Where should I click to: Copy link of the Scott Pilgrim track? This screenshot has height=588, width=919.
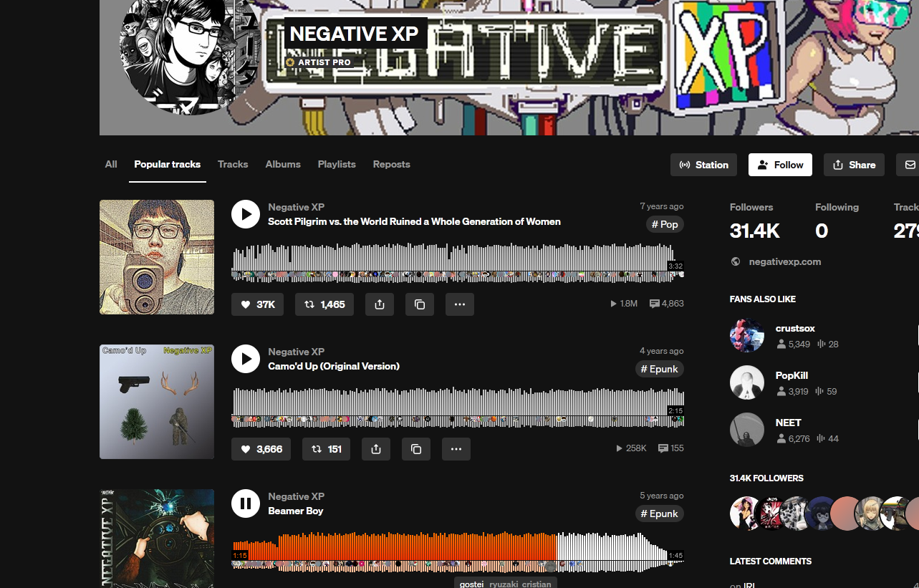420,304
